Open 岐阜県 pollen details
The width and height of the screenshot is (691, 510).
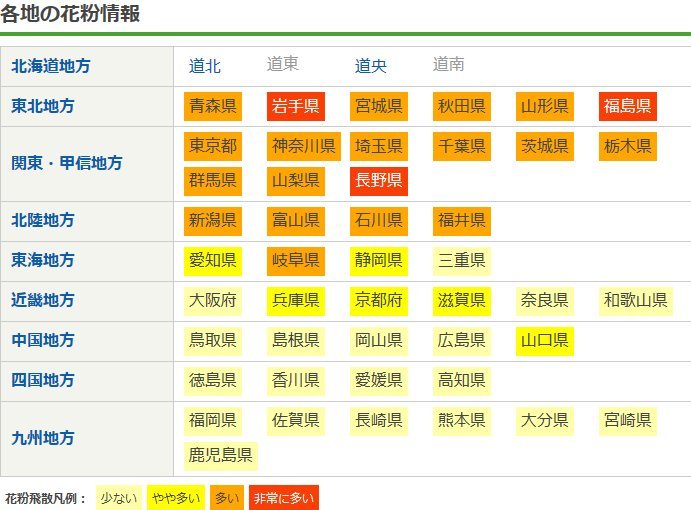click(x=295, y=260)
